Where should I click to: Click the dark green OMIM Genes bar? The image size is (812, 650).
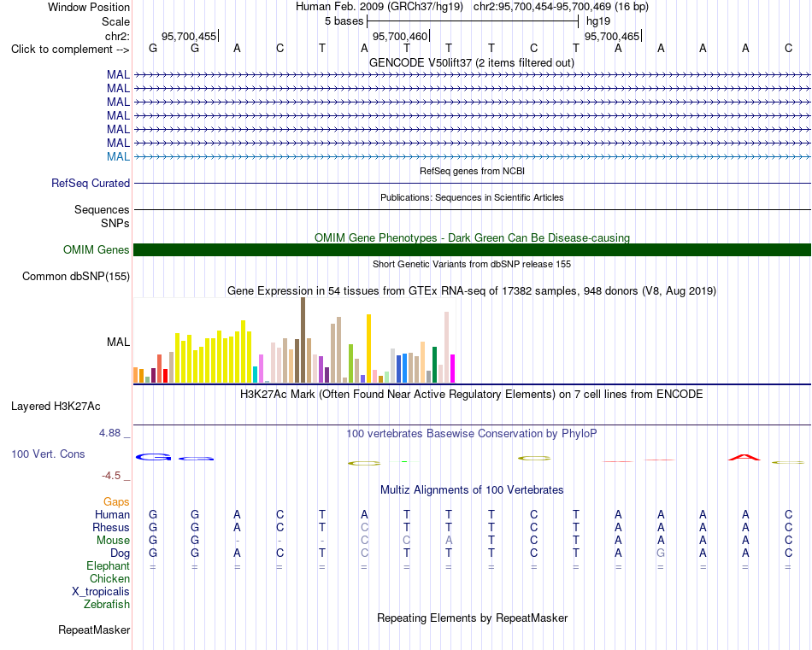[472, 250]
